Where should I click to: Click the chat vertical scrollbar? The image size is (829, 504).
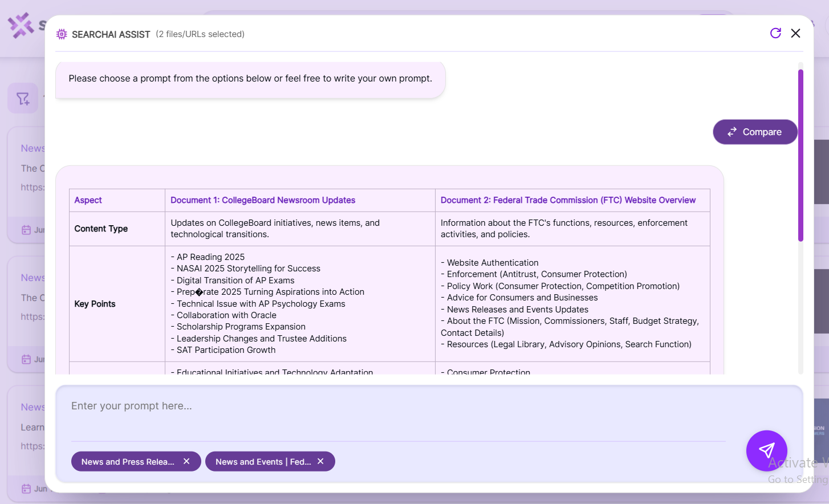800,155
